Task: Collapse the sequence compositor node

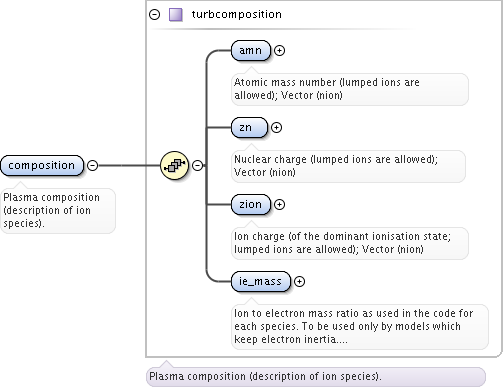Action: (x=198, y=165)
